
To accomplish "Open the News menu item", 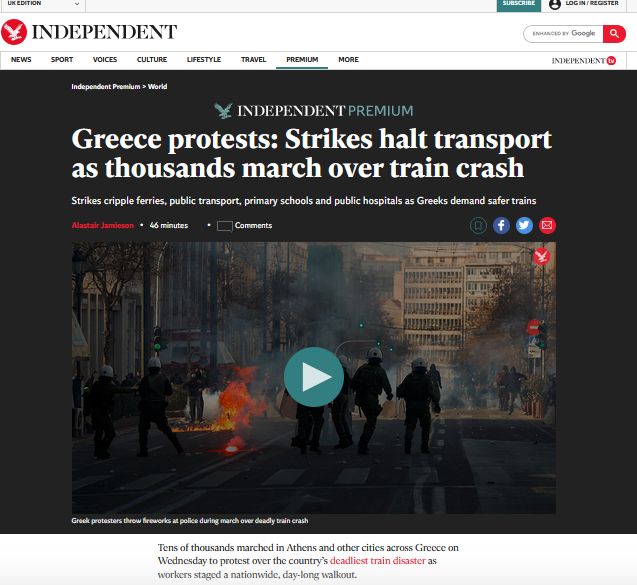I will (21, 59).
